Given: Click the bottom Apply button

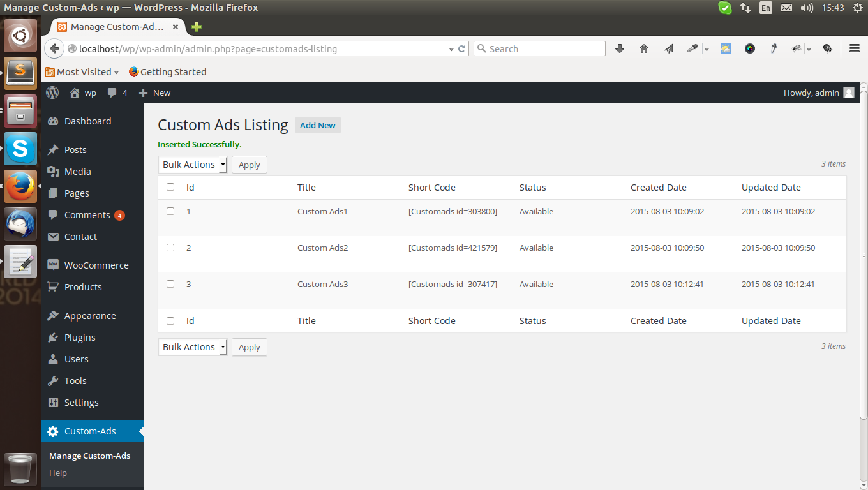Looking at the screenshot, I should pyautogui.click(x=250, y=347).
